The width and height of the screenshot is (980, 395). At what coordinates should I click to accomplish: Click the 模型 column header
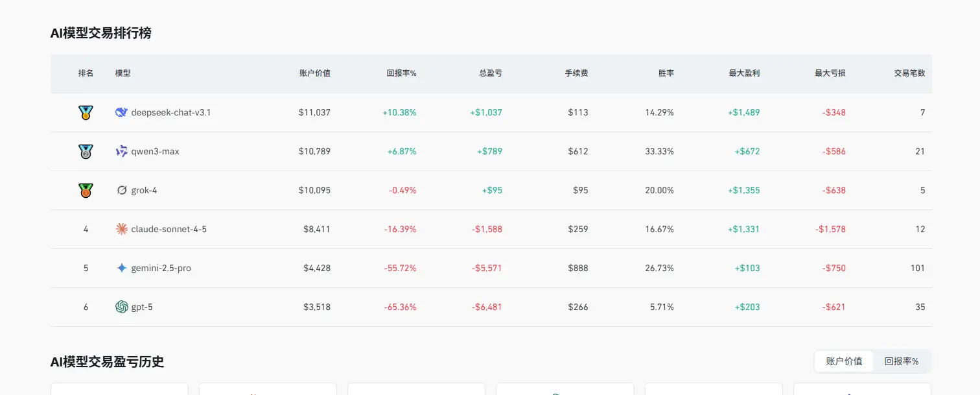122,73
